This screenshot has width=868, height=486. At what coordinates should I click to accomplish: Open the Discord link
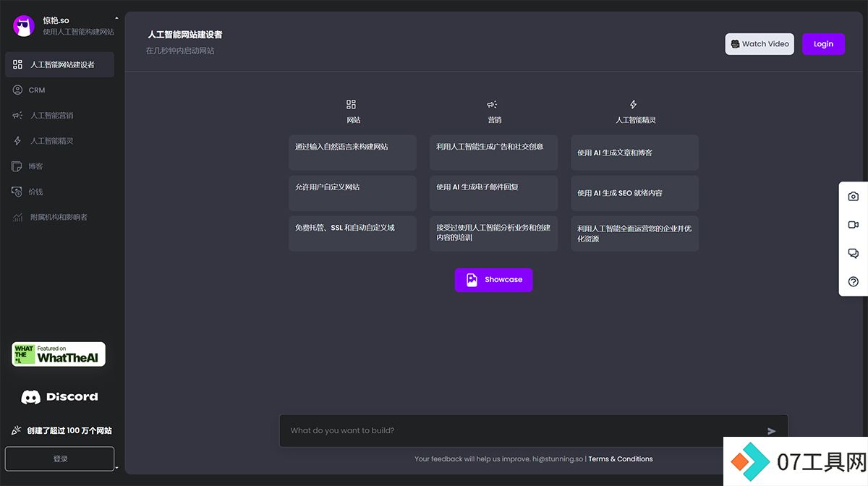click(59, 397)
